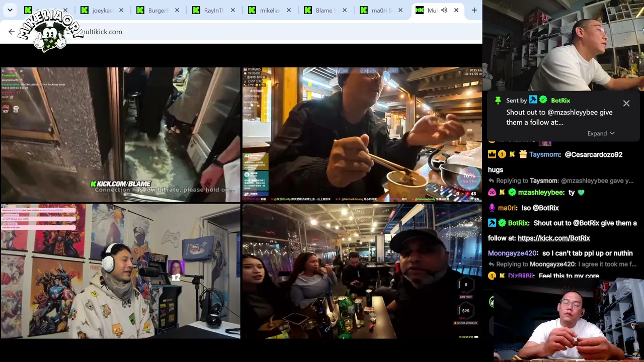Jump to the replied Taysmom message
Image resolution: width=644 pixels, height=362 pixels.
566,180
